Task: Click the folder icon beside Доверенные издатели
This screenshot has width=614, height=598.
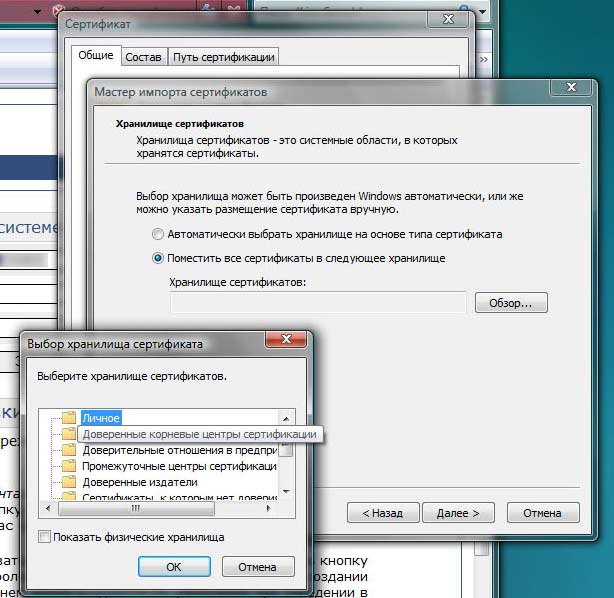Action: [x=69, y=482]
